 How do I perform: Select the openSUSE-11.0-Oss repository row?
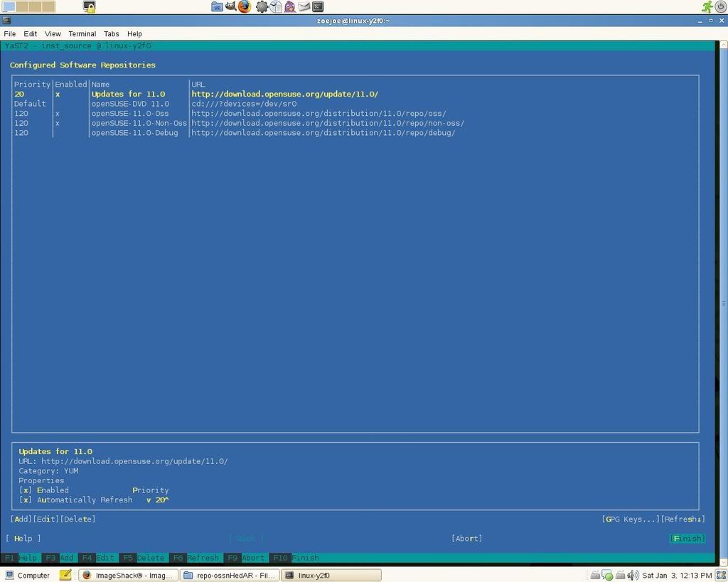355,114
